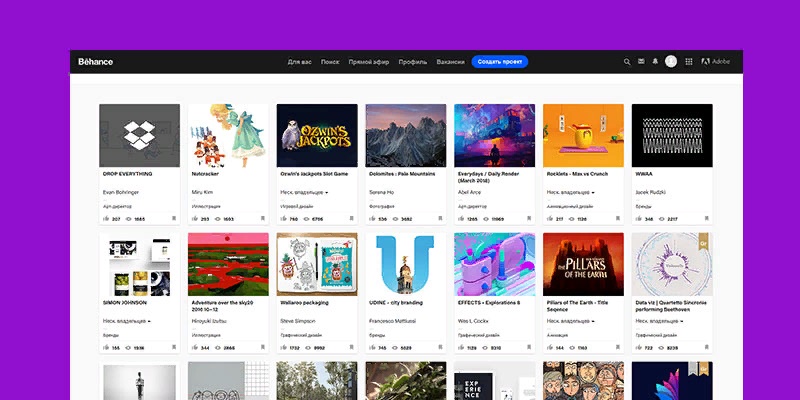Open the Dropbox logo thumbnail
Screen dimensions: 800x400
(139, 135)
